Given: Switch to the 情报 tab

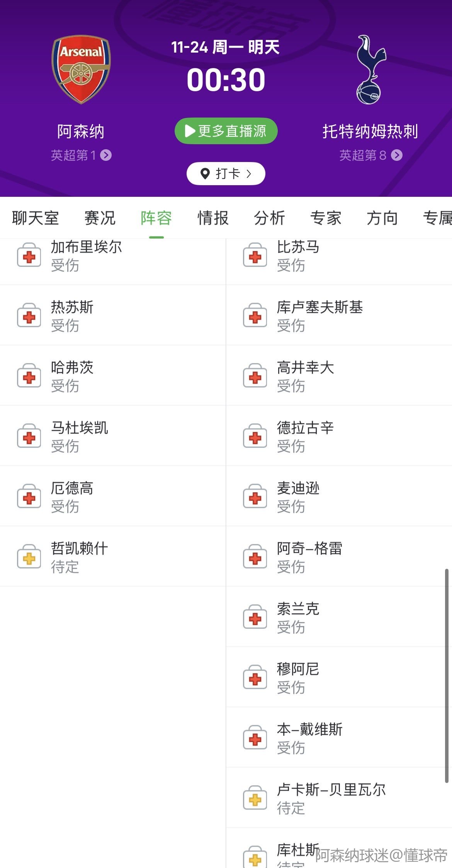Looking at the screenshot, I should (213, 218).
